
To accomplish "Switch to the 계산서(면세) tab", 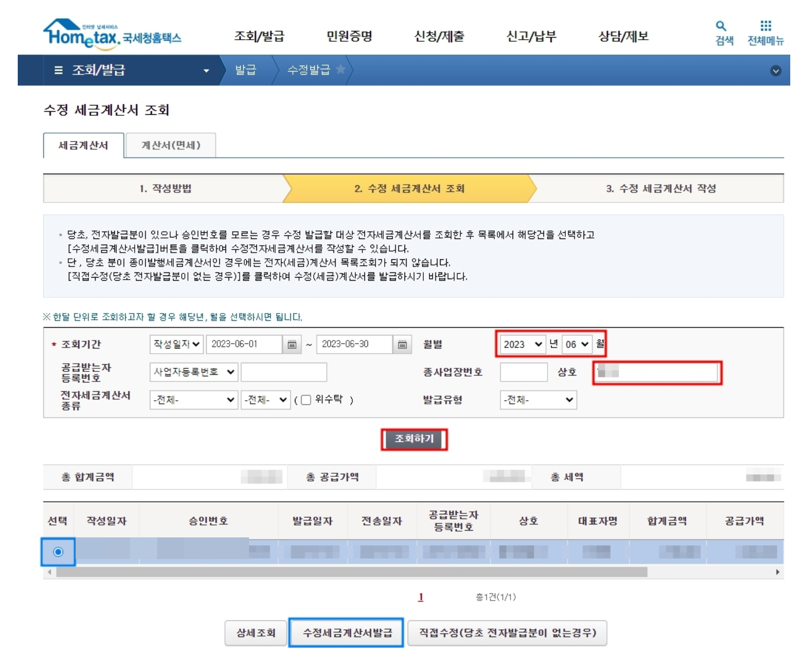I will pos(172,146).
